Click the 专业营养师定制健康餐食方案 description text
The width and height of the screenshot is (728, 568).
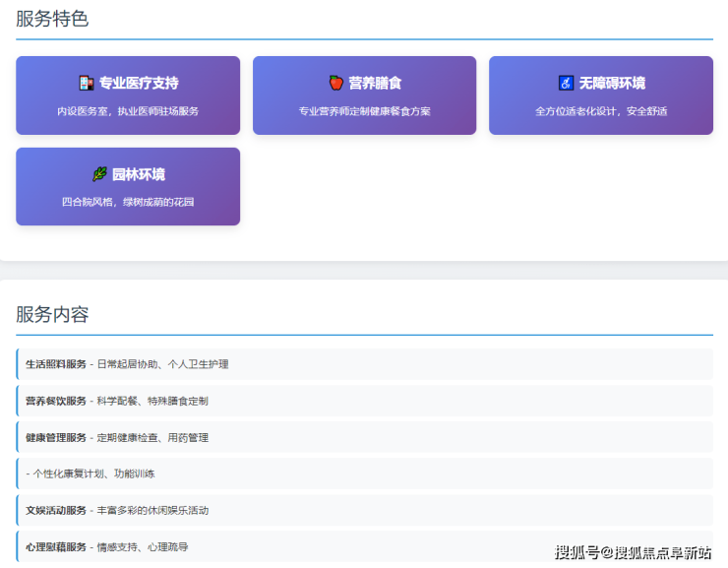[x=364, y=111]
